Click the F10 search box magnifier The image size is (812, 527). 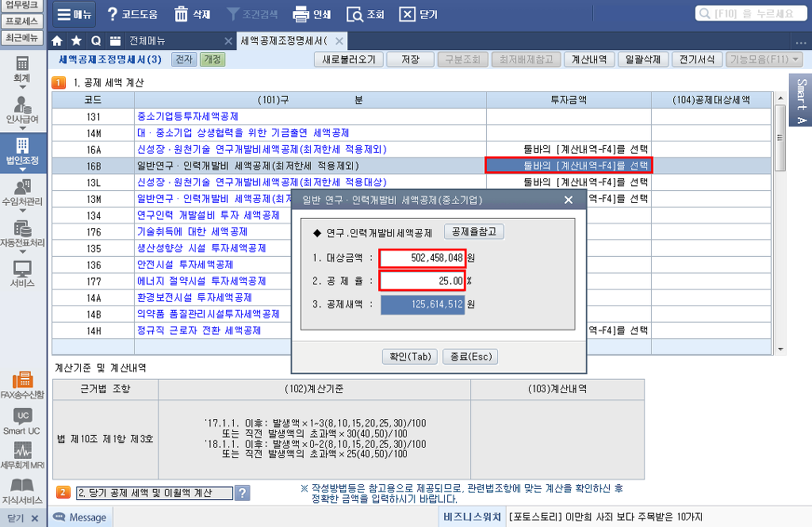(704, 13)
